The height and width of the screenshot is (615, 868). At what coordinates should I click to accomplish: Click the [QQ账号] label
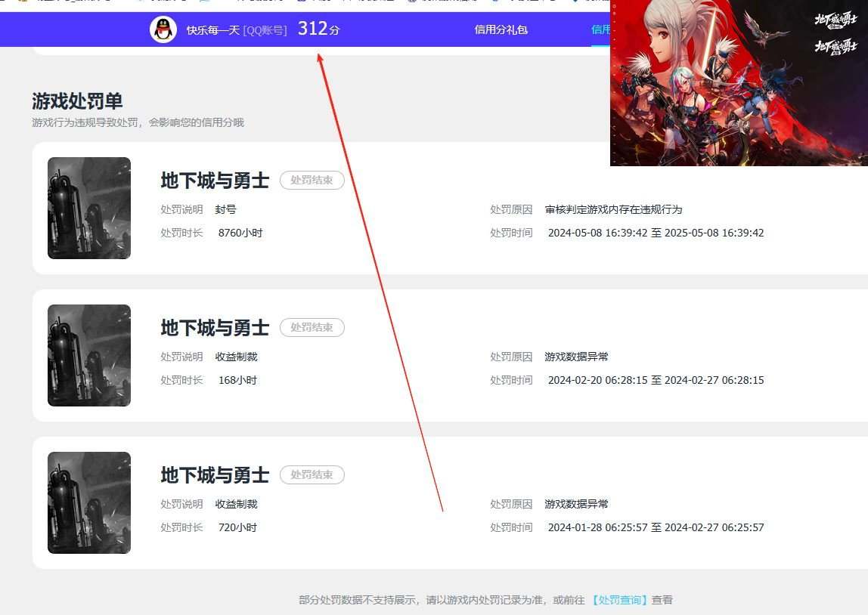pos(265,30)
